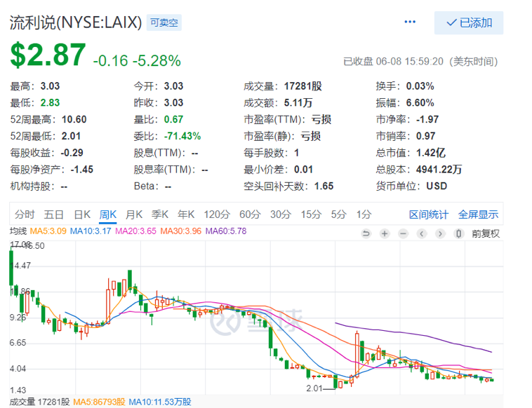Click the 52周最高 10.60 value
Viewport: 532px width, 408px height.
[x=74, y=119]
